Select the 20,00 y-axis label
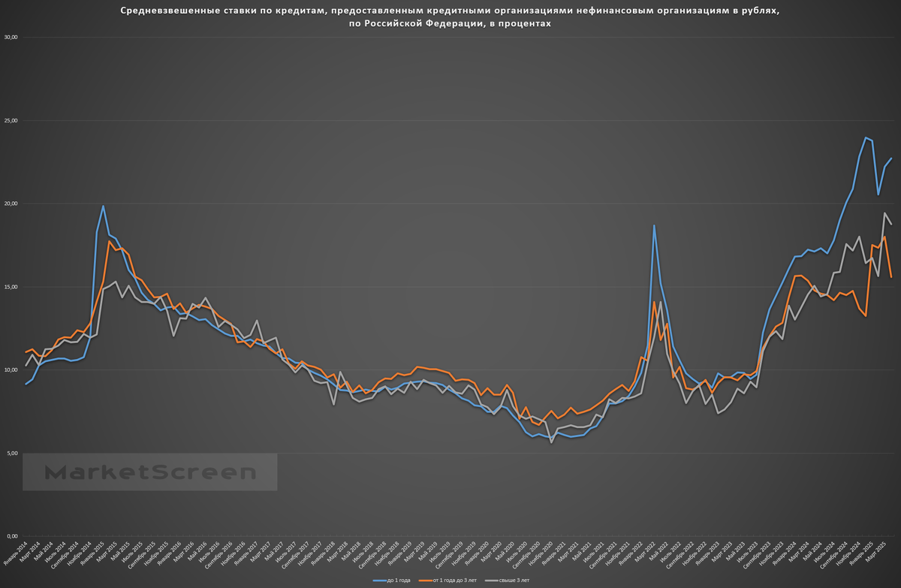Image resolution: width=901 pixels, height=588 pixels. tap(11, 204)
